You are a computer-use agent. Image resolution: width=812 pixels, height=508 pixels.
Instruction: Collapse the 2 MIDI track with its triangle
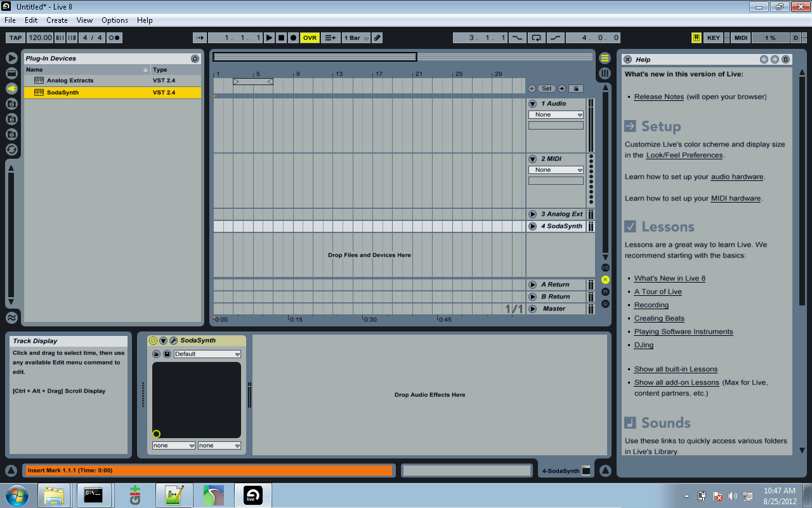[x=533, y=159]
